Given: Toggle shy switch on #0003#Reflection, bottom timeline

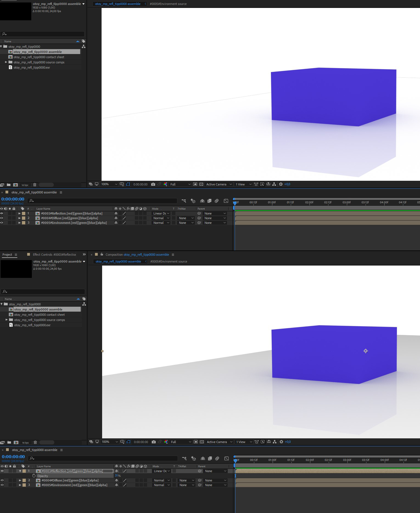Looking at the screenshot, I should tap(116, 471).
